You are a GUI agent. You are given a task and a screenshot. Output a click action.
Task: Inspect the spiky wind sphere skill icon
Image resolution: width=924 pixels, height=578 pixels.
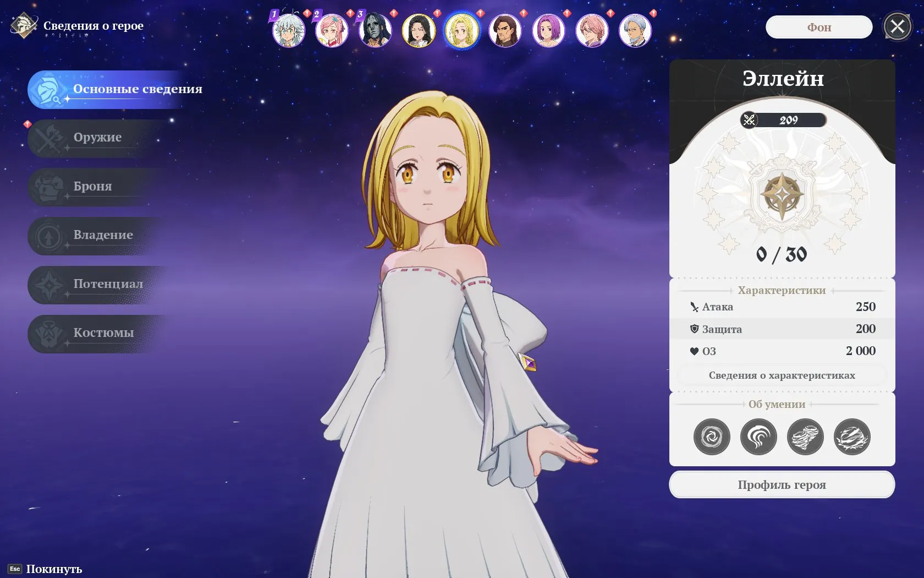click(x=852, y=437)
